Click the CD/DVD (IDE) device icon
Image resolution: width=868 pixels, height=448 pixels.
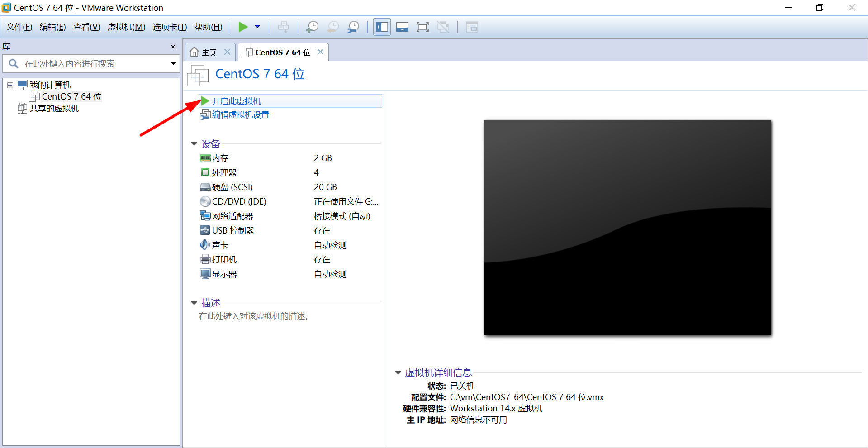click(x=205, y=201)
